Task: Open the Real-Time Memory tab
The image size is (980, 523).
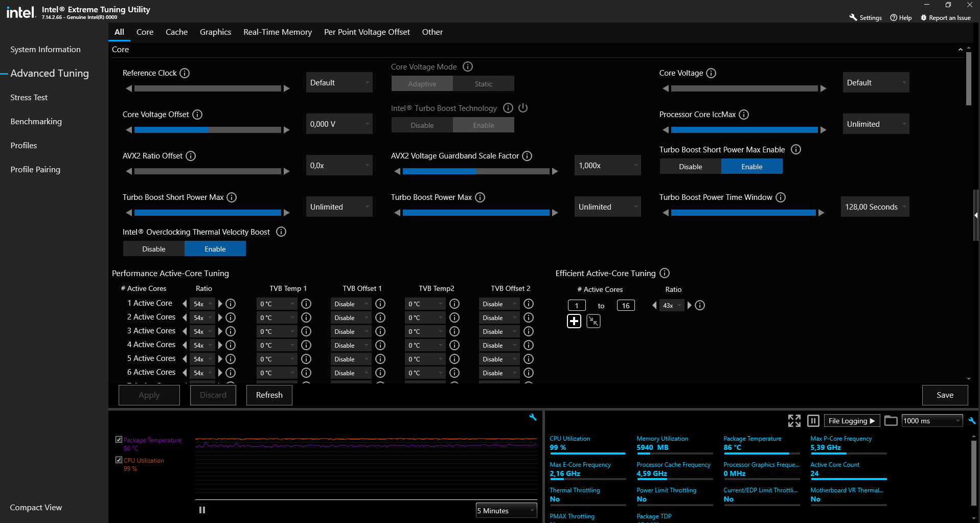Action: [x=278, y=32]
